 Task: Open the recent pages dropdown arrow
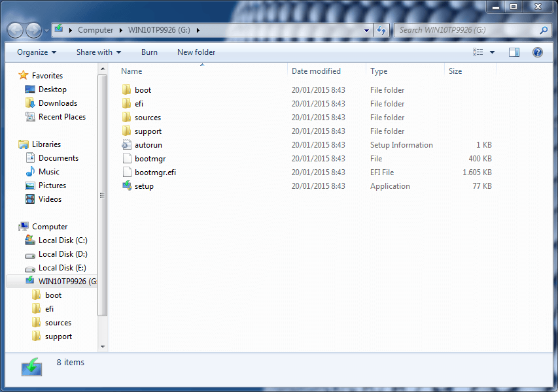(46, 31)
